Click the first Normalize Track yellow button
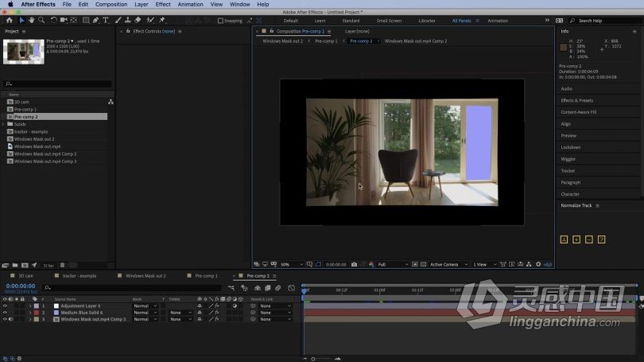The height and width of the screenshot is (362, 644). [564, 239]
